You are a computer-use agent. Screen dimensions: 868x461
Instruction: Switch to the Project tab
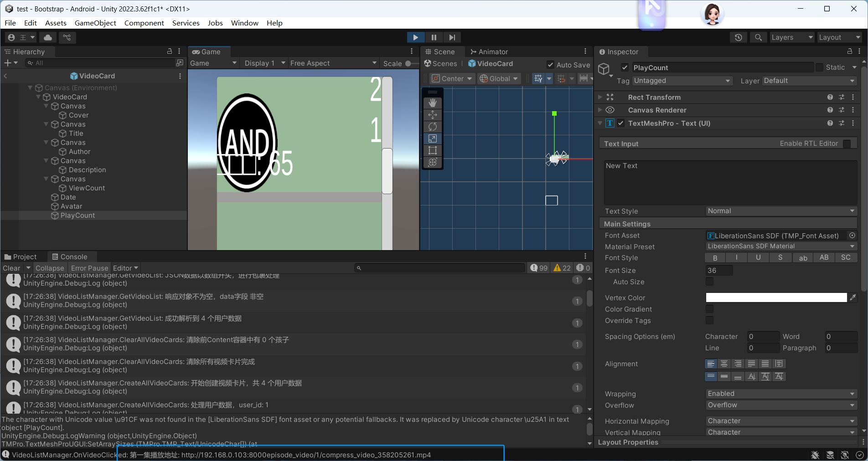21,257
